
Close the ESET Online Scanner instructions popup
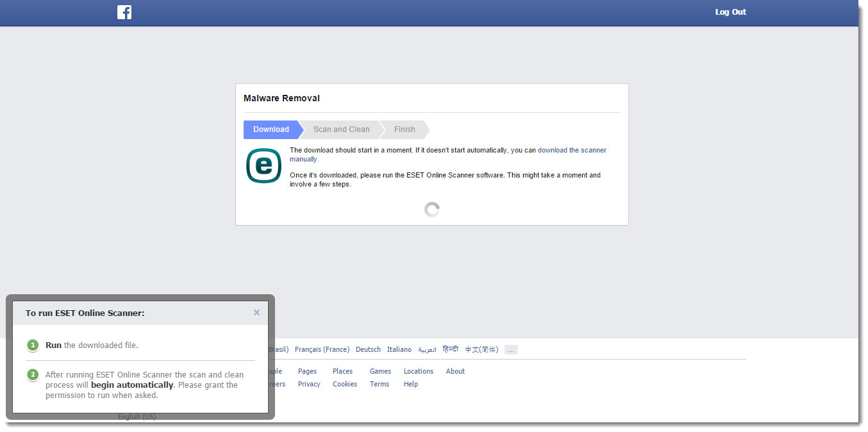point(256,313)
